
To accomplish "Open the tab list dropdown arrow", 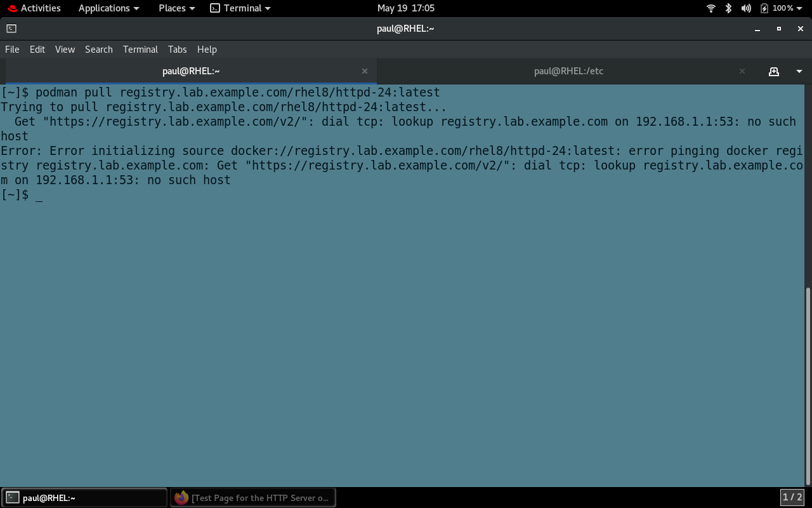I will pos(799,71).
